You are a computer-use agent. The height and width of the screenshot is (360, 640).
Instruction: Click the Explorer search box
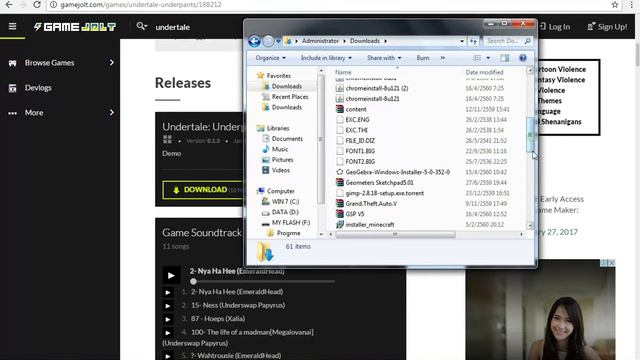click(507, 41)
